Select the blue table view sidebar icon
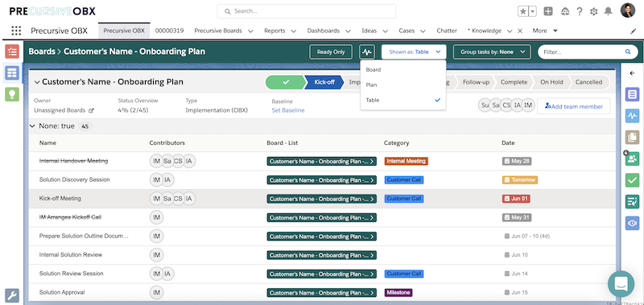The height and width of the screenshot is (305, 644). [x=12, y=73]
